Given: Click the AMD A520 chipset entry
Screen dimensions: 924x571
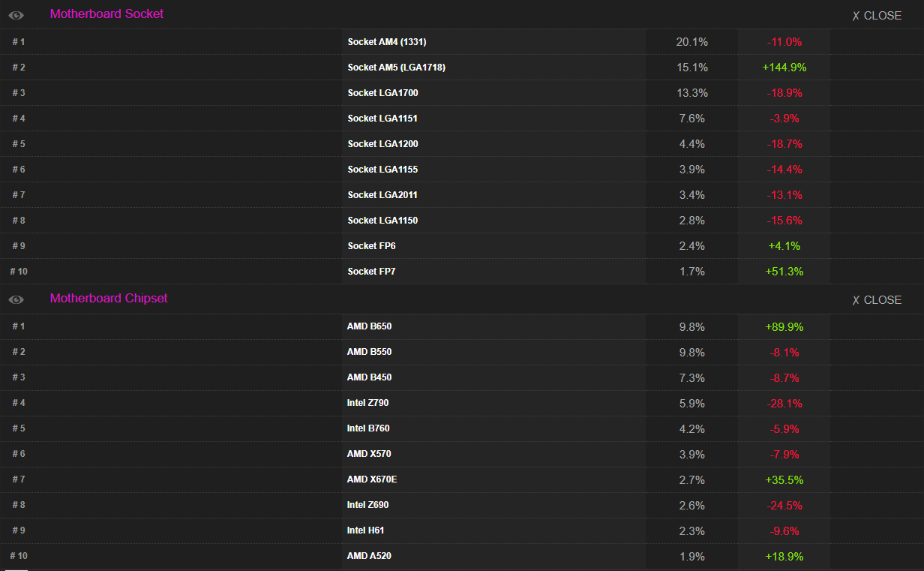Looking at the screenshot, I should click(368, 556).
